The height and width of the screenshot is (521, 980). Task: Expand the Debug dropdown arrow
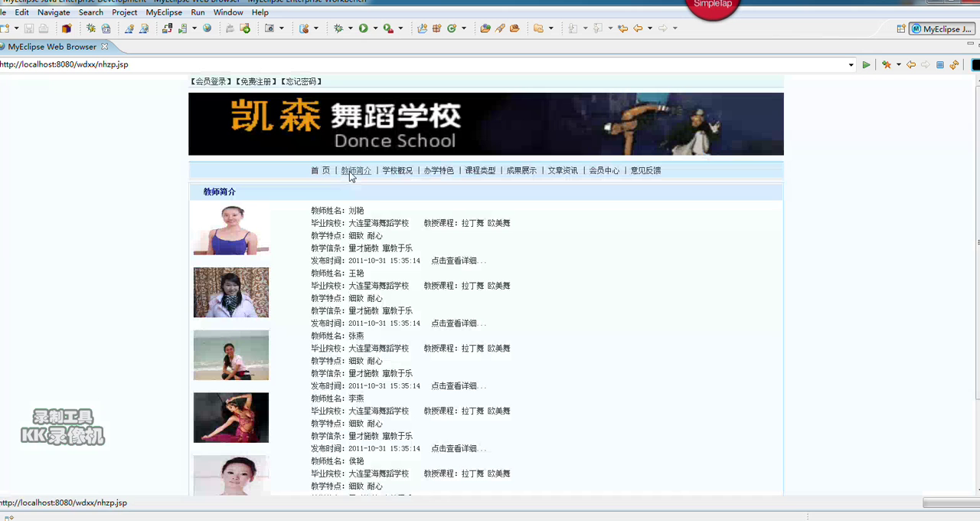coord(350,28)
